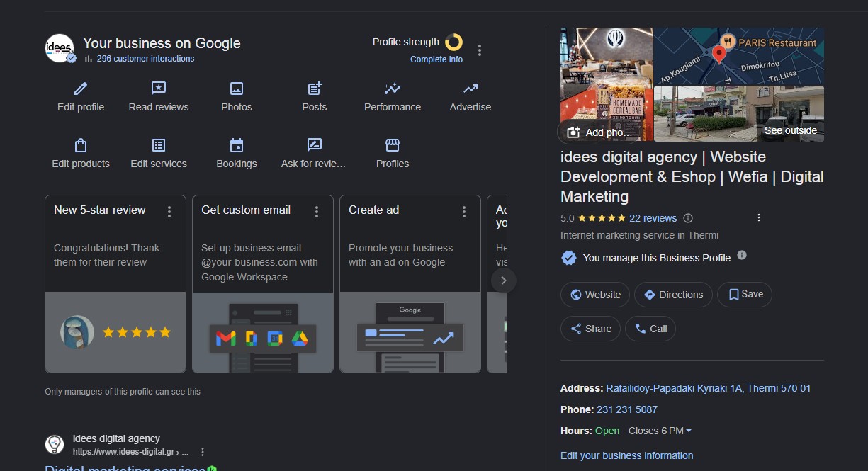Open the Posts icon
This screenshot has width=868, height=471.
pos(315,89)
